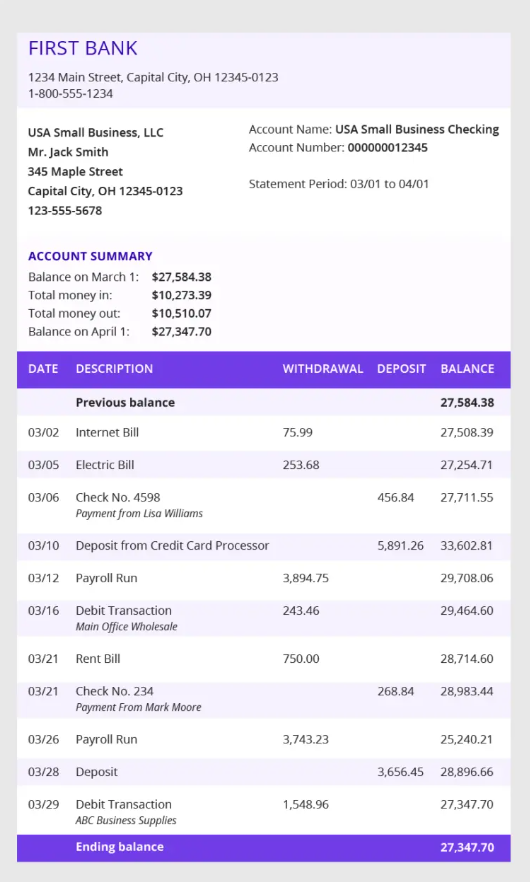
Task: Select the 03/28 Deposit amount 3,656.45
Action: tap(400, 772)
